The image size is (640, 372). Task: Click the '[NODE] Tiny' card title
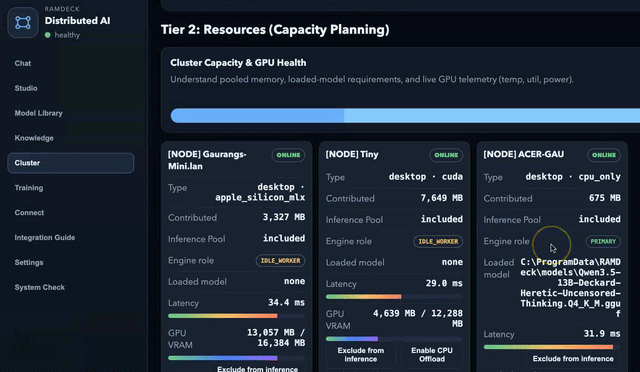tap(352, 154)
